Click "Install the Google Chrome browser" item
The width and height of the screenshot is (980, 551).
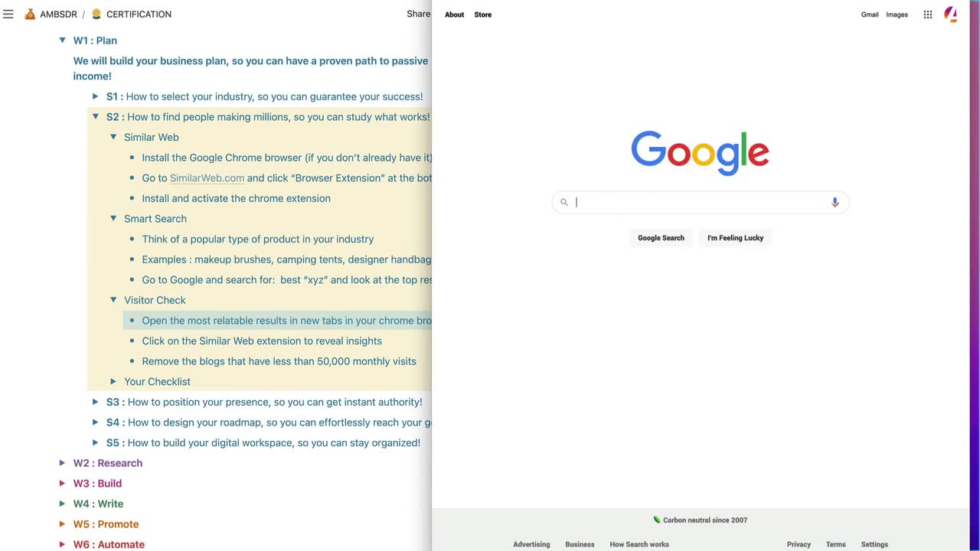coord(287,158)
